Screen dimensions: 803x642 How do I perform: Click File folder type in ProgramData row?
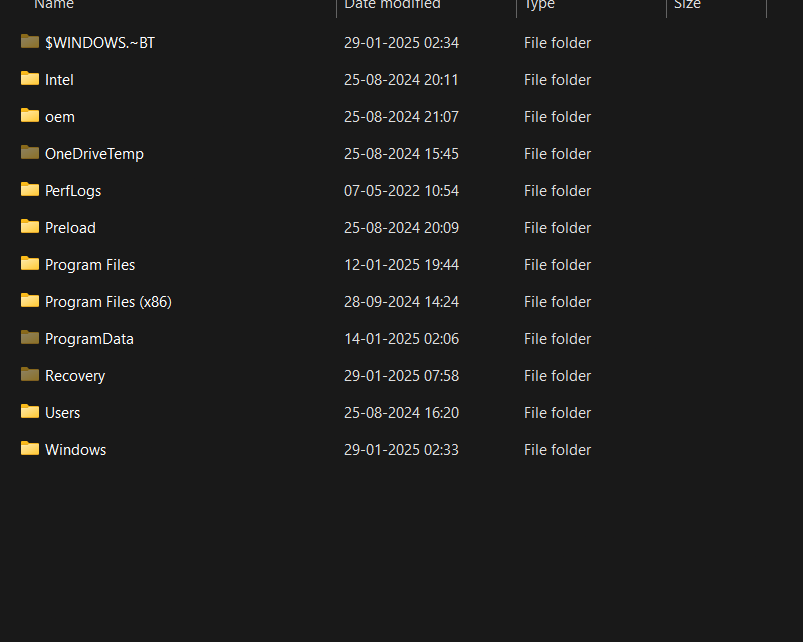coord(558,339)
